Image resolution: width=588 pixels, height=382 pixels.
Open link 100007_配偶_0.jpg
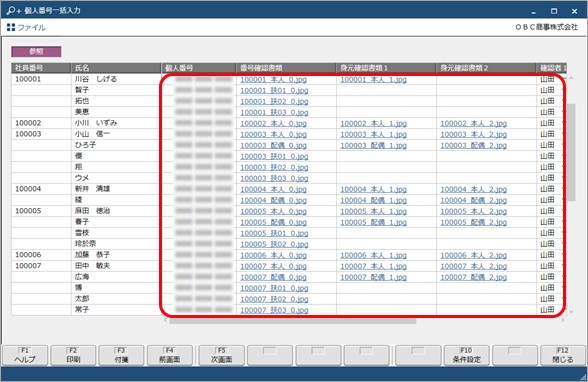[x=273, y=277]
